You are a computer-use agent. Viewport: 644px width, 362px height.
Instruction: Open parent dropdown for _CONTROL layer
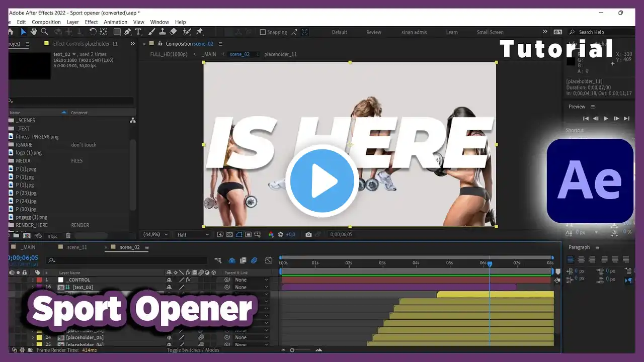[252, 280]
